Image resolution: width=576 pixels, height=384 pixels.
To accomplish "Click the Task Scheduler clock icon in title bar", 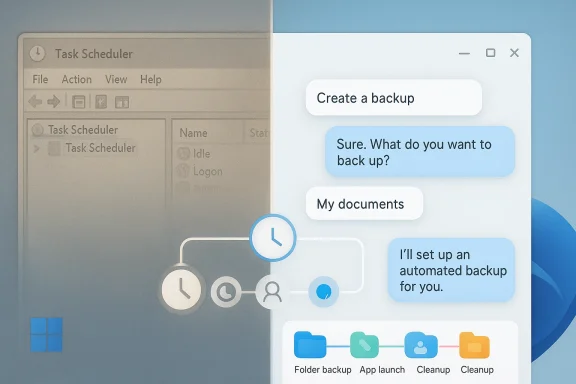I will [37, 54].
